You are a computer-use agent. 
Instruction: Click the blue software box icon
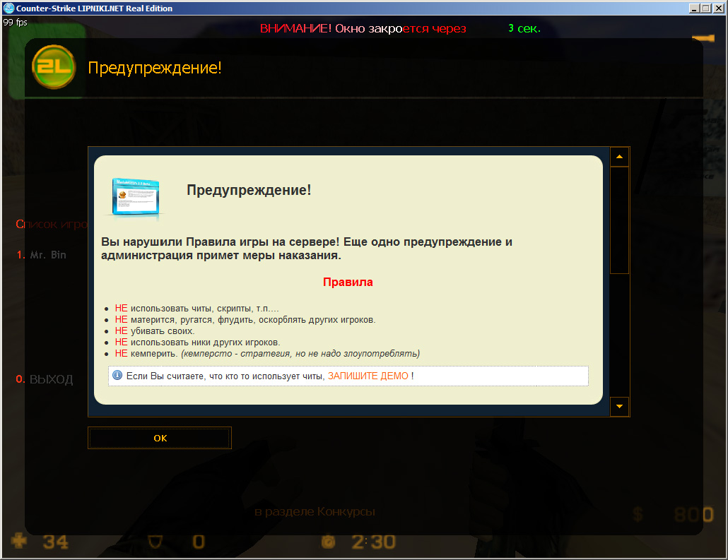tap(136, 197)
